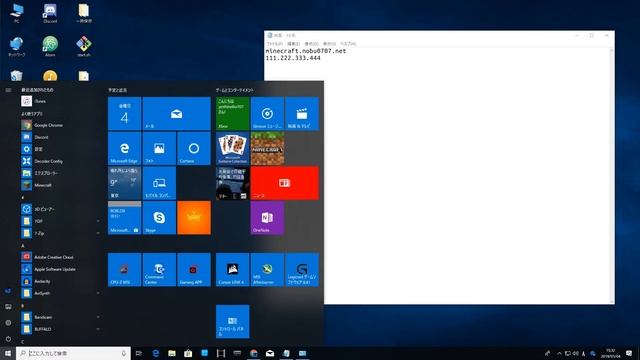Open the mobile companion tile
Viewport: 640px width, 360px height.
pyautogui.click(x=159, y=183)
